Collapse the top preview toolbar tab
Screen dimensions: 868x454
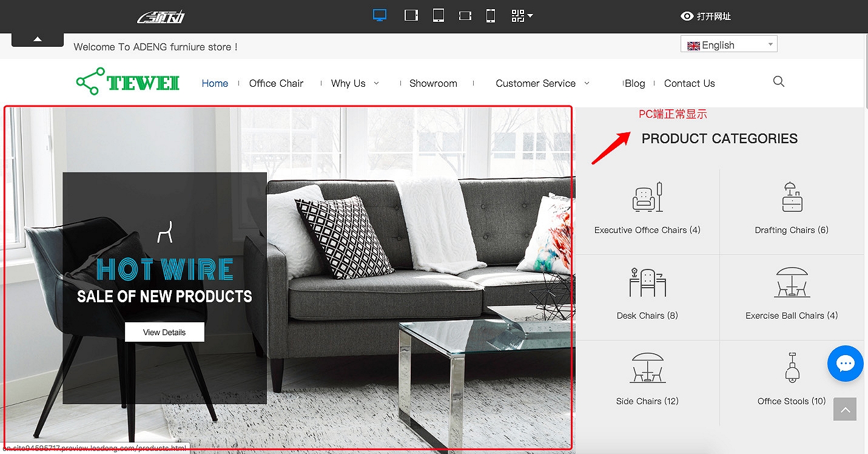click(x=38, y=39)
